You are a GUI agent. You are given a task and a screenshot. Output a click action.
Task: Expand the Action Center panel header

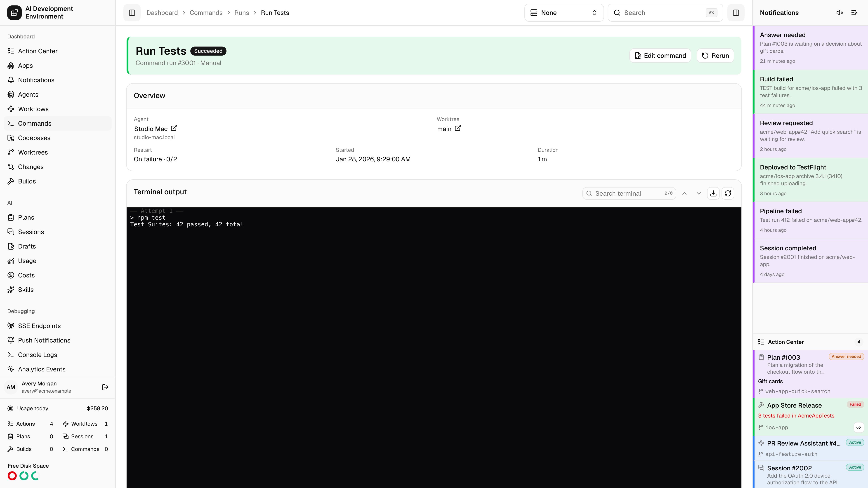(x=810, y=342)
